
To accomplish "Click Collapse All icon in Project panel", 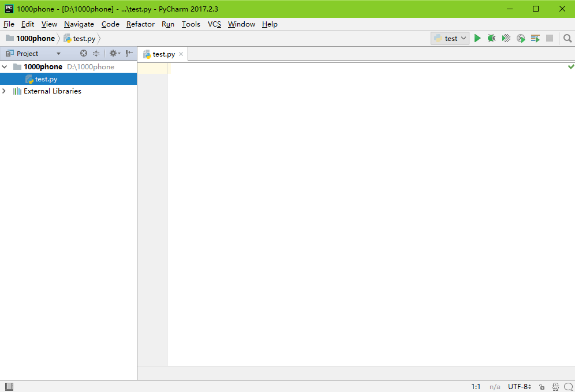I will (x=96, y=53).
